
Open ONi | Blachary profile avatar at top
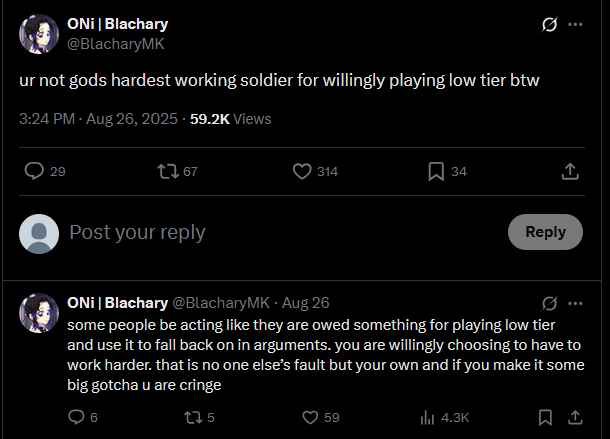pyautogui.click(x=39, y=34)
